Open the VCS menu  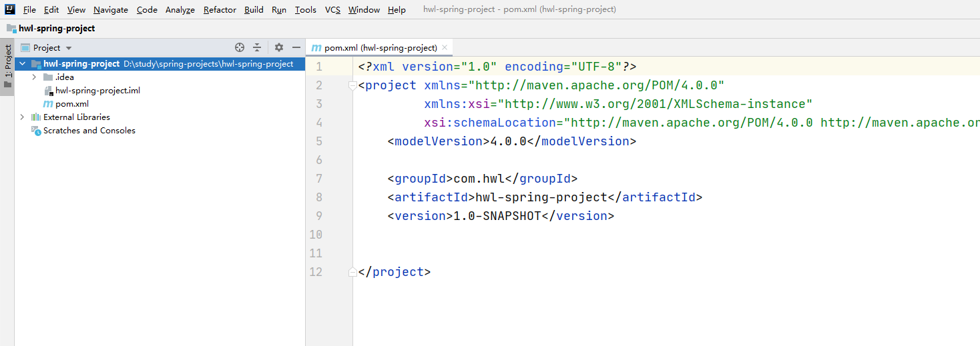pos(332,10)
